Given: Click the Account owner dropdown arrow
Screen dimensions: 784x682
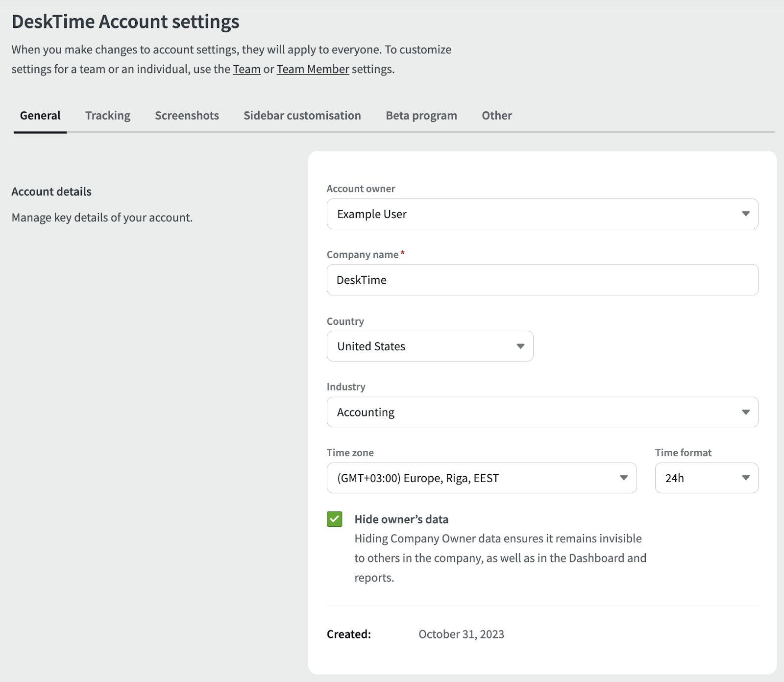Looking at the screenshot, I should pyautogui.click(x=745, y=214).
